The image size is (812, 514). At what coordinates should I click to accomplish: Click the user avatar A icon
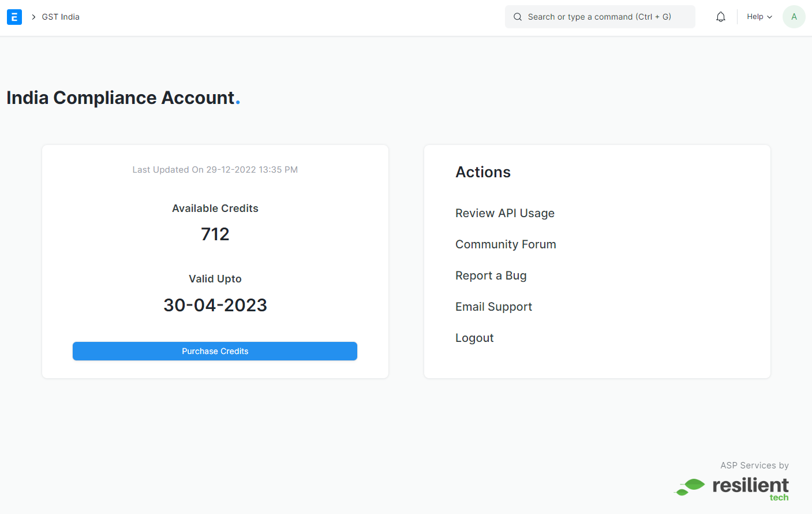[x=794, y=17]
